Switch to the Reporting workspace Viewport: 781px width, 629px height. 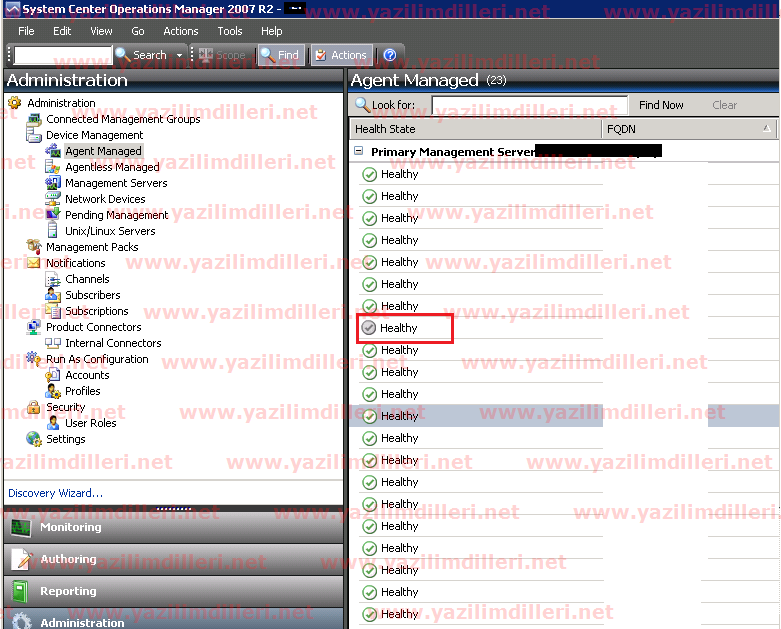click(x=173, y=591)
